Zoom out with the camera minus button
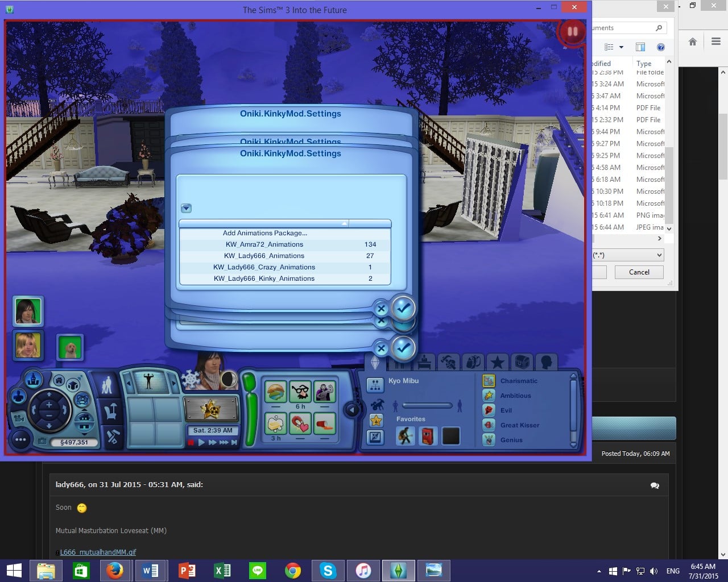Screen dimensions: 728x582 pyautogui.click(x=49, y=416)
